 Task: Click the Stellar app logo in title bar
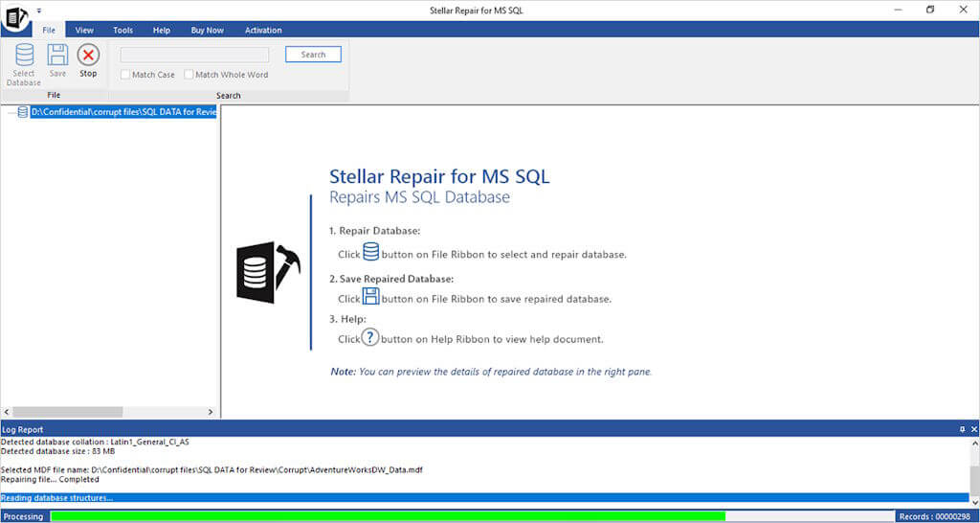tap(16, 18)
